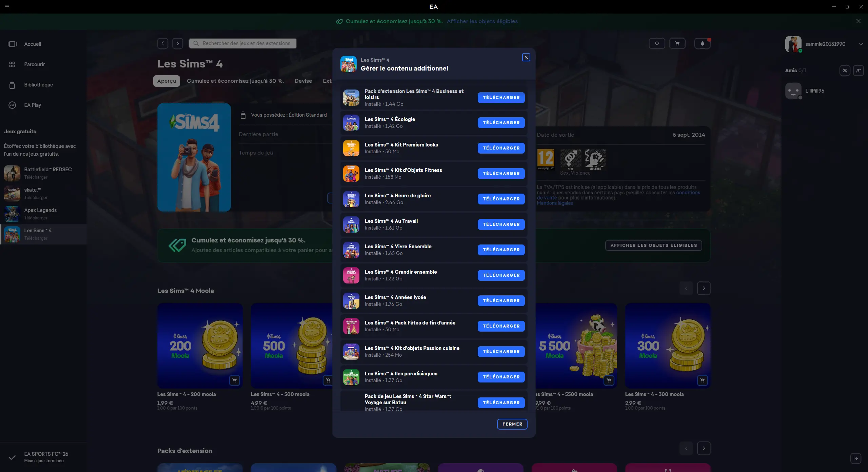Screen dimensions: 868x472
Task: Focus the game search field
Action: pyautogui.click(x=243, y=43)
